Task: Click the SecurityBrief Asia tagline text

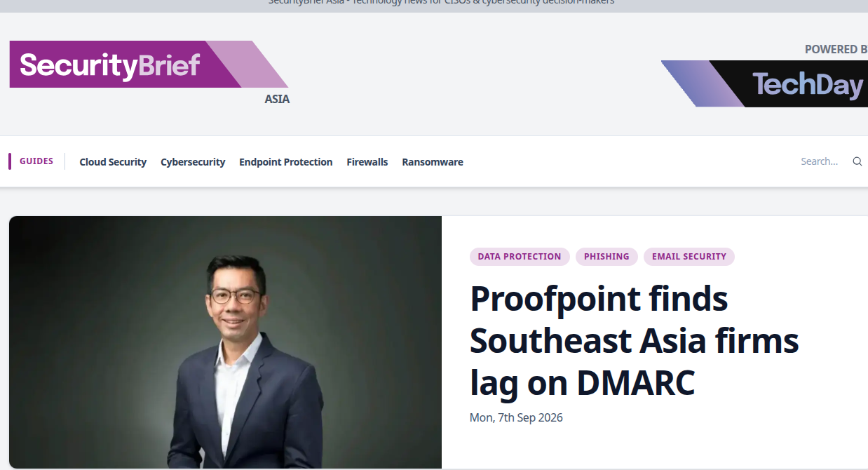Action: click(x=441, y=2)
